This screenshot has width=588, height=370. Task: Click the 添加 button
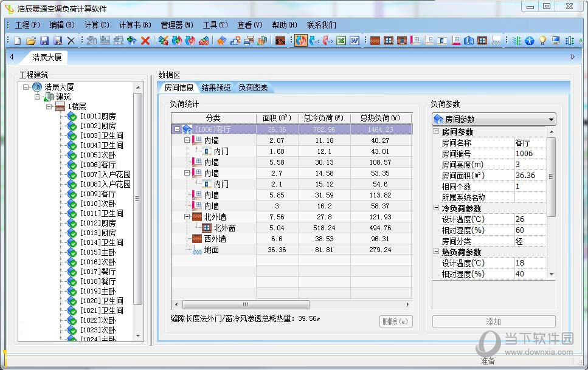coord(494,321)
